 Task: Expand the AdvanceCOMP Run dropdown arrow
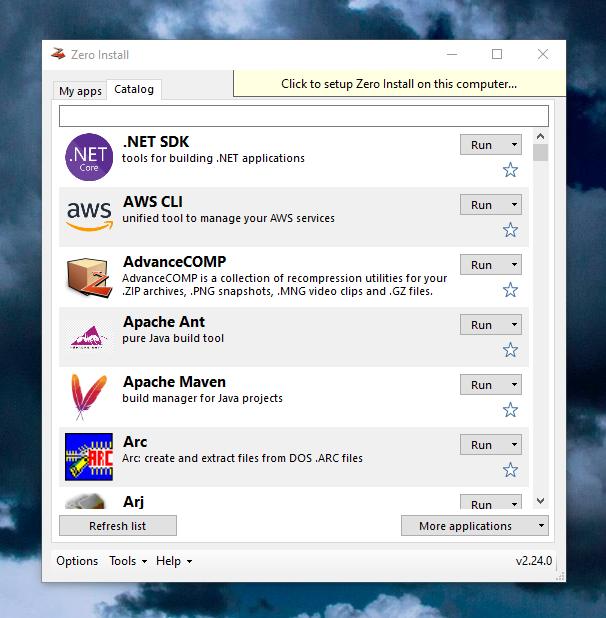pyautogui.click(x=514, y=264)
